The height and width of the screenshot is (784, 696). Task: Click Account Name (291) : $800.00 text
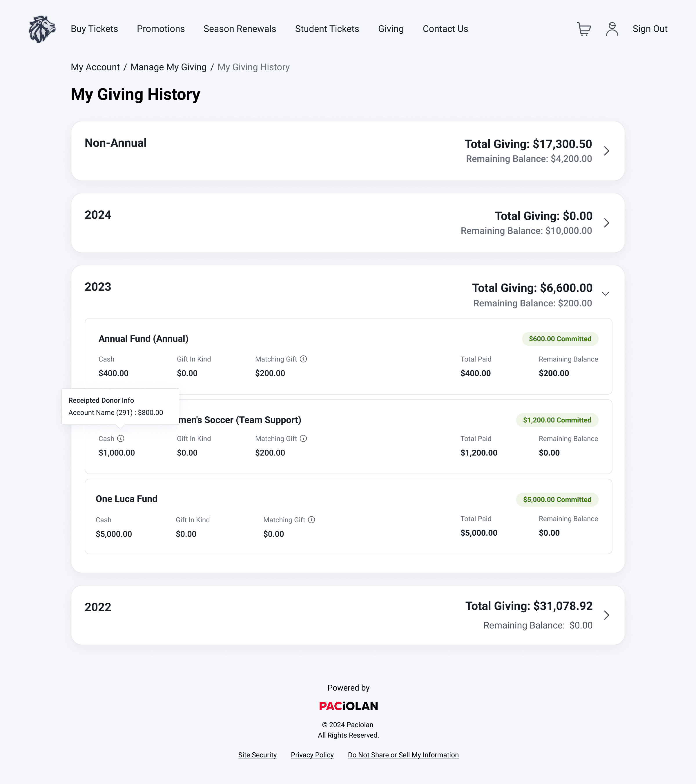(116, 413)
